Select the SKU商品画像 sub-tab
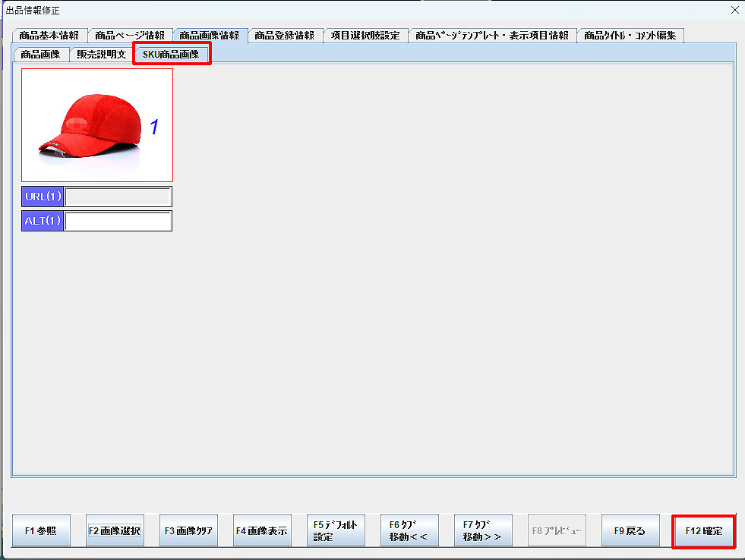This screenshot has width=745, height=560. tap(172, 54)
